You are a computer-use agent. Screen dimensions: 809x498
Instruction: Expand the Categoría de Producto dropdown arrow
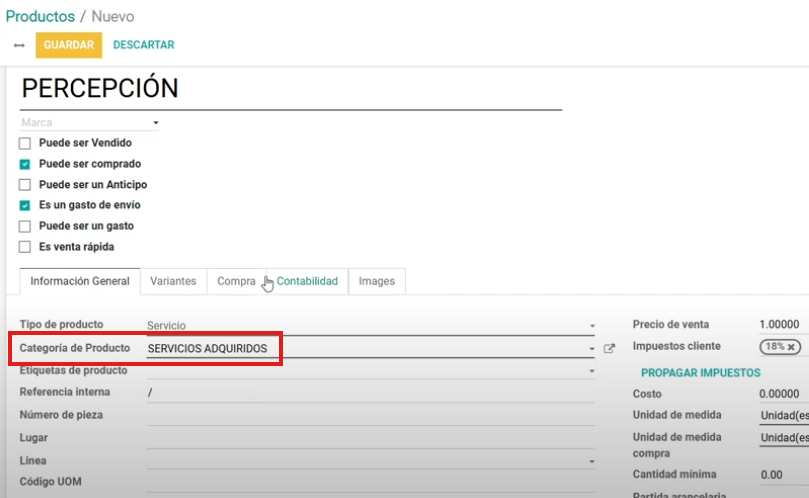[x=591, y=349]
